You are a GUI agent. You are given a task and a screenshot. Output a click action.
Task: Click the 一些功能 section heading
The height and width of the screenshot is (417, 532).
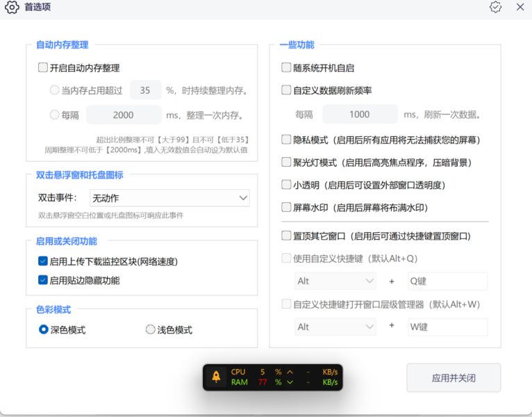(x=297, y=44)
